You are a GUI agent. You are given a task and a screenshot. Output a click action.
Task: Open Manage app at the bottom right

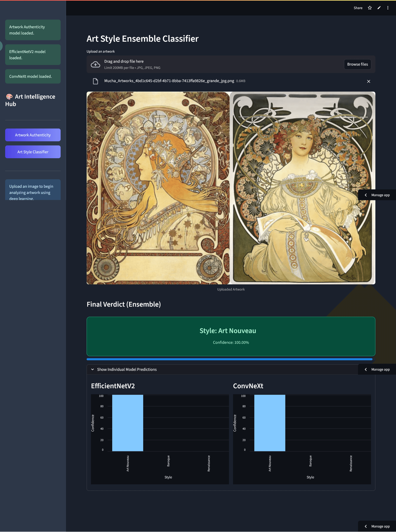(380, 526)
